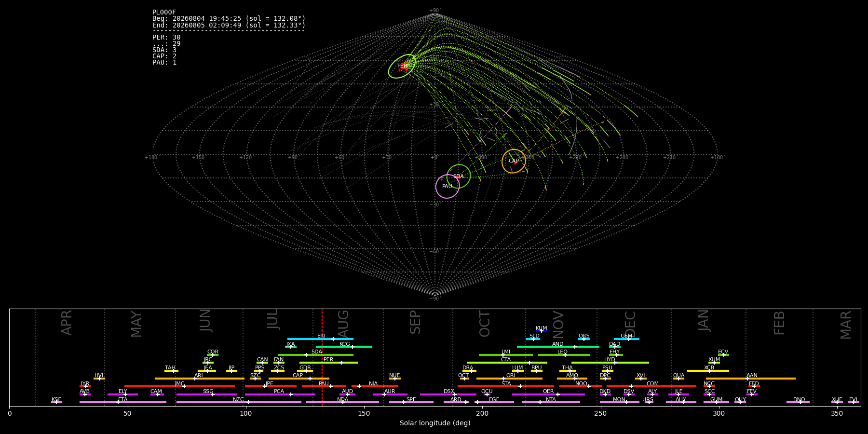This screenshot has height=434, width=868.
Task: Click the NDA shower bar
Action: tap(342, 402)
